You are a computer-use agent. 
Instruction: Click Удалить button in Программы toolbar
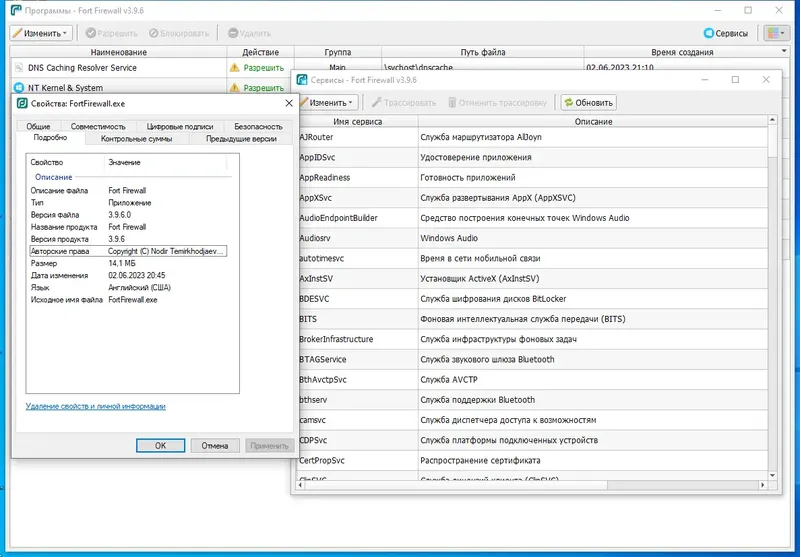(249, 33)
